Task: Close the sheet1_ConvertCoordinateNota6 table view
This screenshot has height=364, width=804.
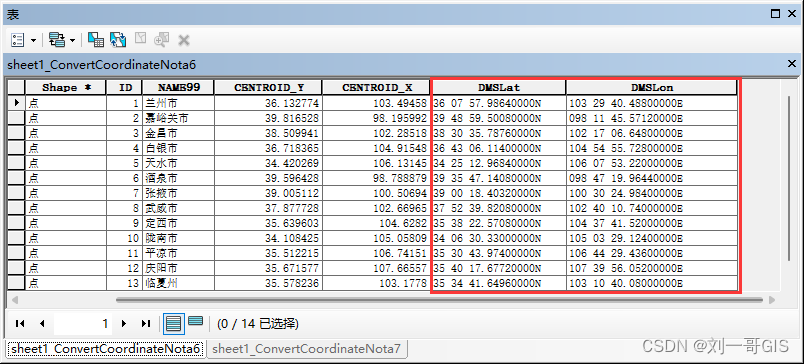Action: pyautogui.click(x=791, y=64)
